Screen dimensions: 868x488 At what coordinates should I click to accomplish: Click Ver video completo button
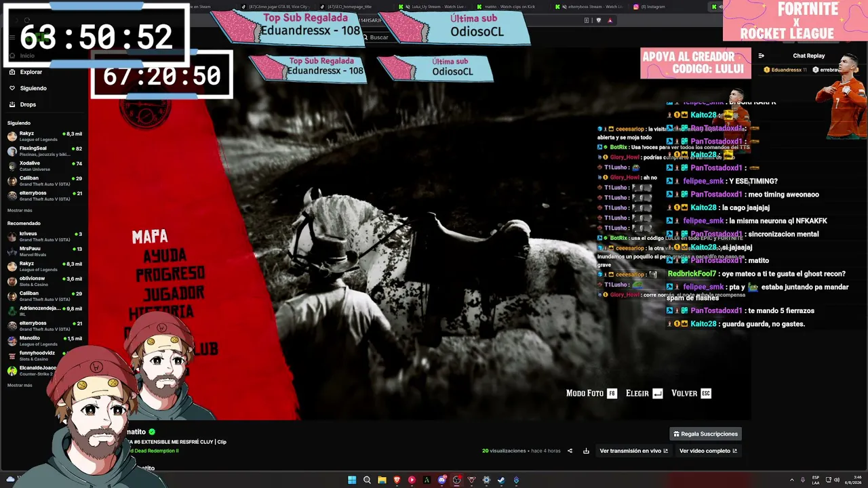point(708,451)
